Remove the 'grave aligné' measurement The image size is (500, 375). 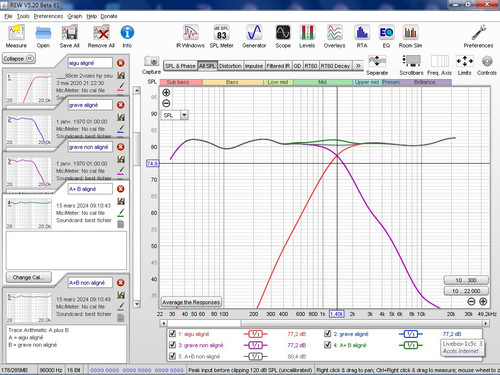[x=121, y=105]
